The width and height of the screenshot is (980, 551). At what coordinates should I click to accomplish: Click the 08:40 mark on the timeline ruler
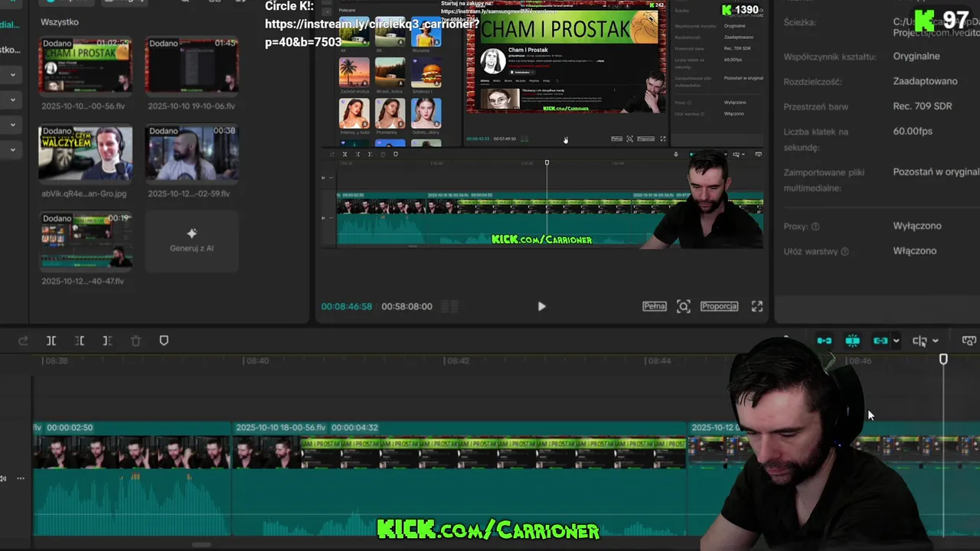(259, 360)
